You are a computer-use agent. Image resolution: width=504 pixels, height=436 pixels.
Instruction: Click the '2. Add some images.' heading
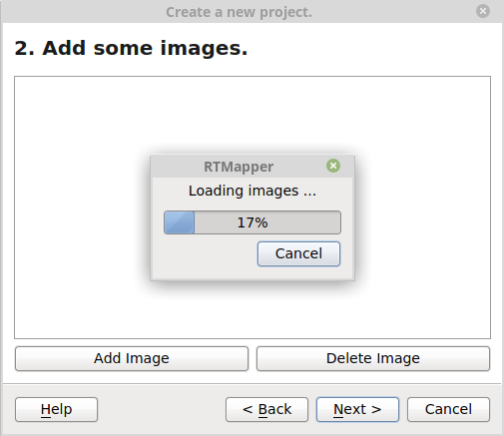click(x=131, y=48)
